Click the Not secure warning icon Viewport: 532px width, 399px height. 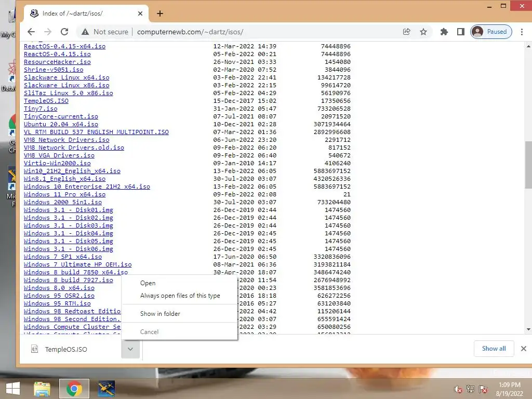tap(85, 32)
